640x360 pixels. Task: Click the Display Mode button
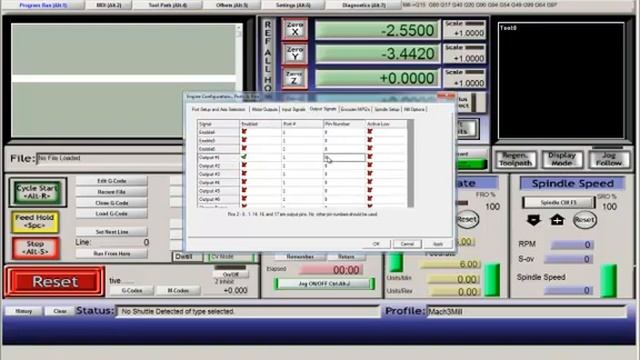562,159
